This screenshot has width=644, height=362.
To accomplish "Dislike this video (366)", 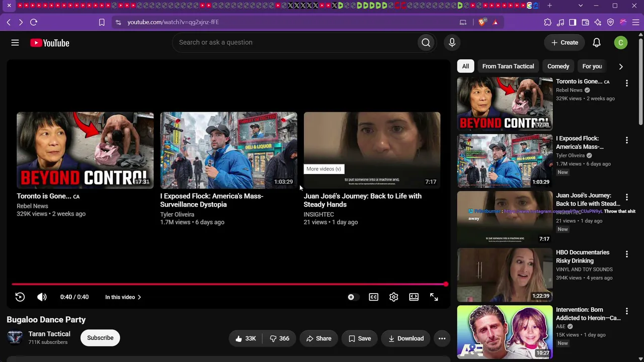I will click(279, 338).
